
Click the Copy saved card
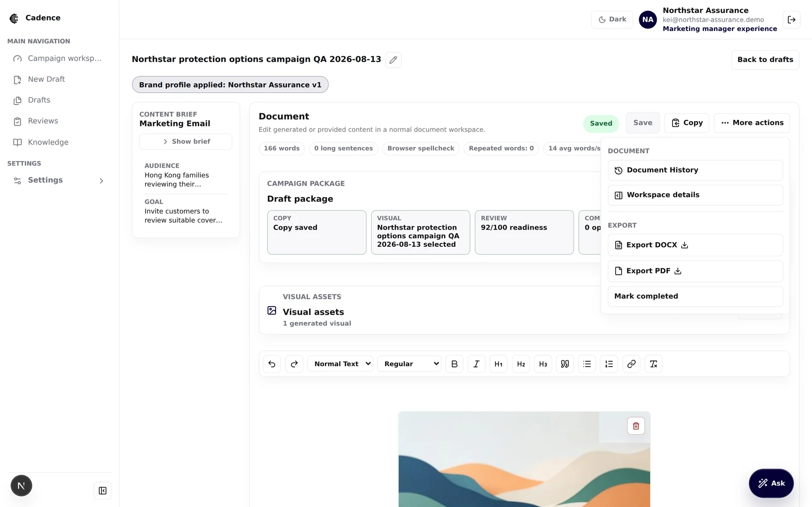pyautogui.click(x=317, y=232)
